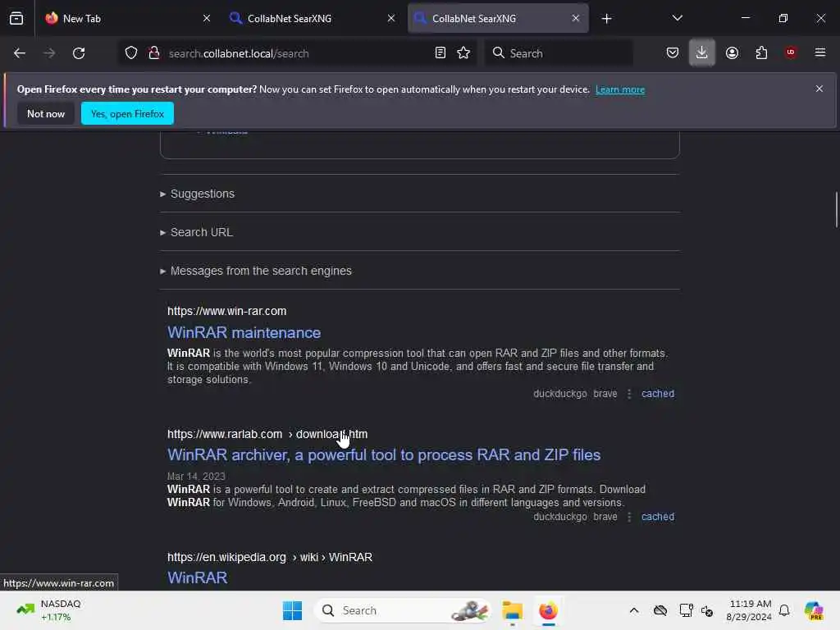Open more options dots on win-rar.com result

pyautogui.click(x=629, y=394)
